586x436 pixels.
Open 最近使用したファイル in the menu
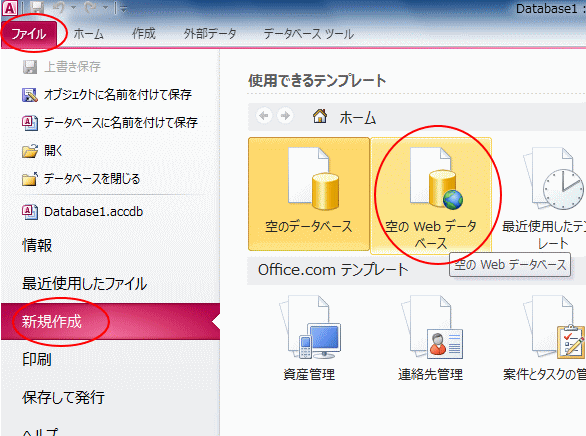pos(84,284)
